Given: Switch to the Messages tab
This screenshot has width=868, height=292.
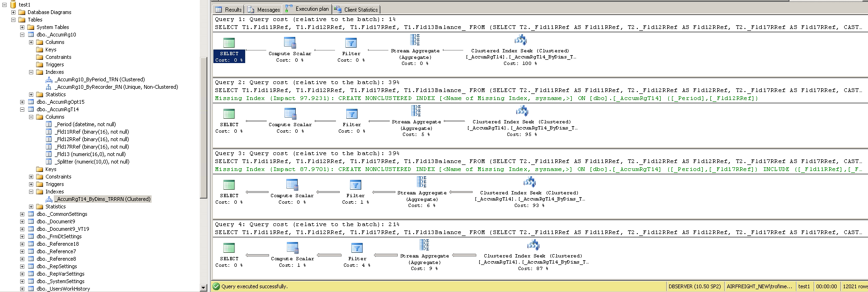Looking at the screenshot, I should tap(264, 9).
